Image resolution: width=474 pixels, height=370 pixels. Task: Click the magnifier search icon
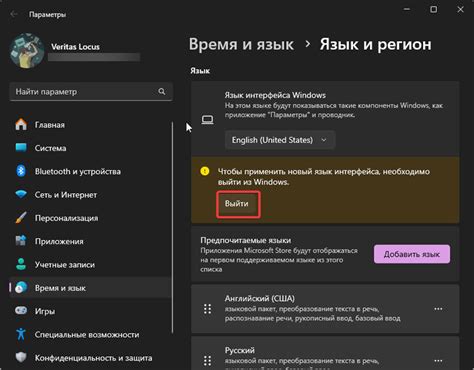(x=162, y=91)
